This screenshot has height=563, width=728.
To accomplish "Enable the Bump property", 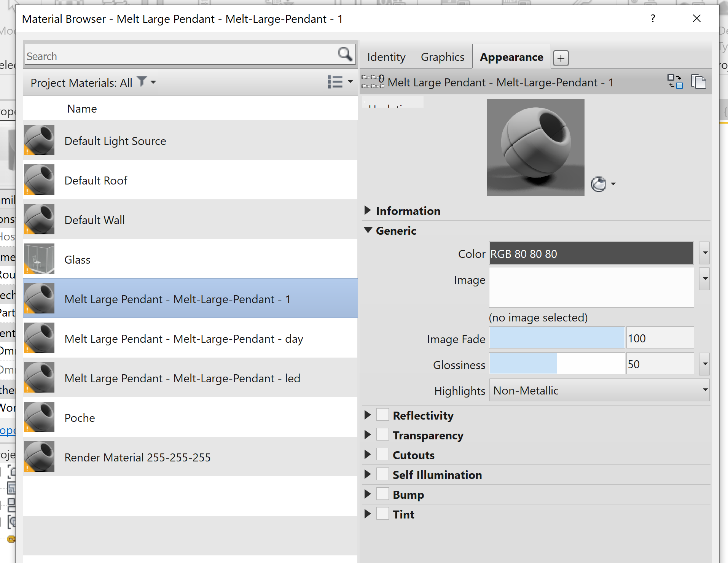I will point(382,493).
